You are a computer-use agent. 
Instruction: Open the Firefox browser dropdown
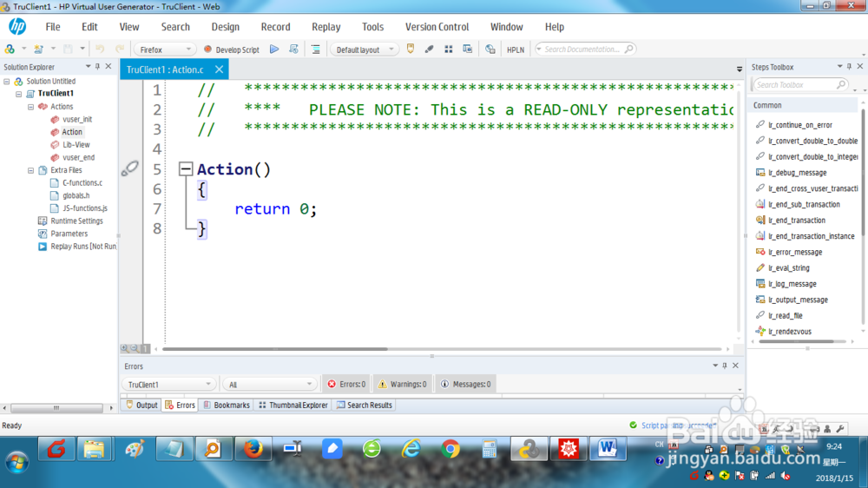click(x=165, y=49)
